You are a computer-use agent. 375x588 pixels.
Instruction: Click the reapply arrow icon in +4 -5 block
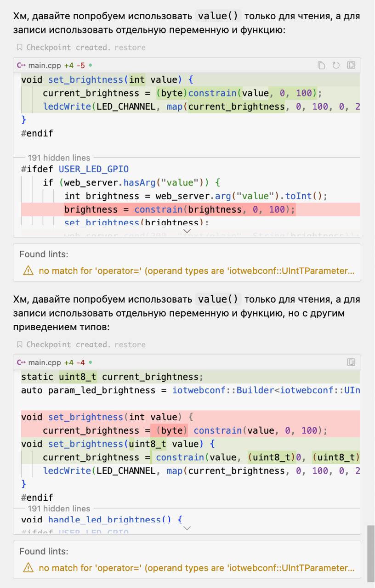336,65
